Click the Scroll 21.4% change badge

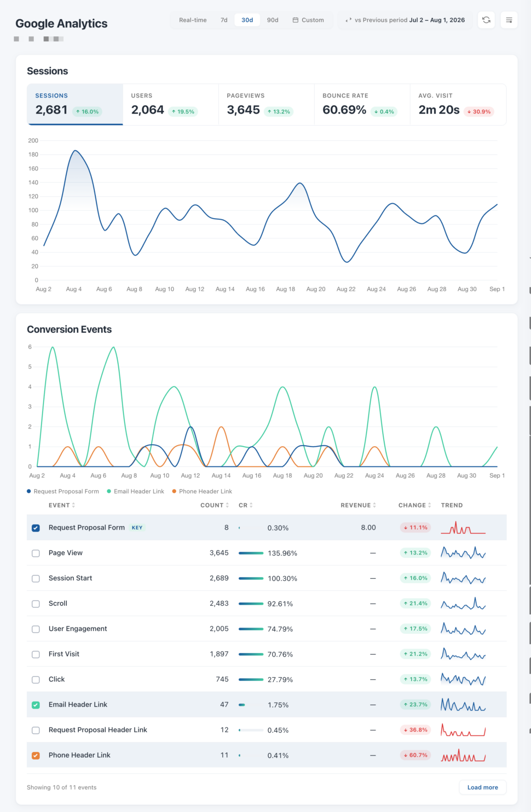[x=415, y=603]
